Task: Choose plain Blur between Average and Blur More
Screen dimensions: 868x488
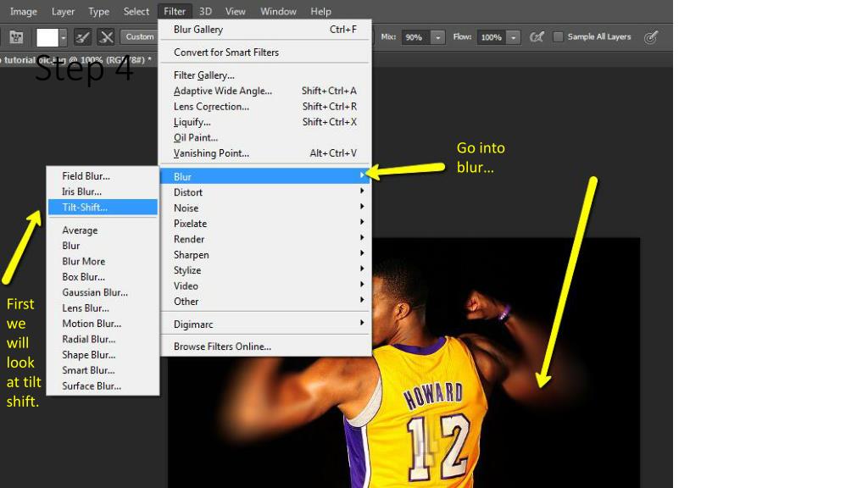Action: (x=103, y=246)
